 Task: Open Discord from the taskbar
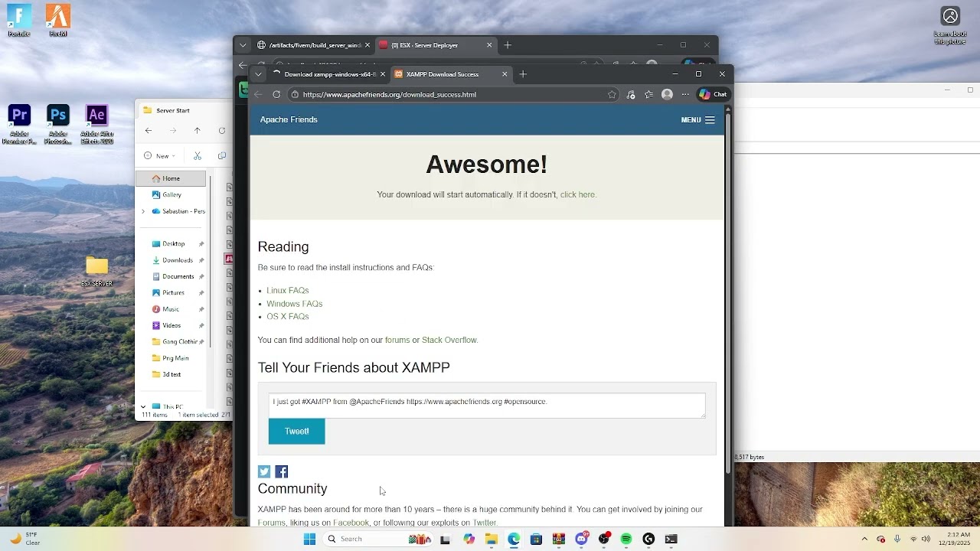pyautogui.click(x=581, y=539)
